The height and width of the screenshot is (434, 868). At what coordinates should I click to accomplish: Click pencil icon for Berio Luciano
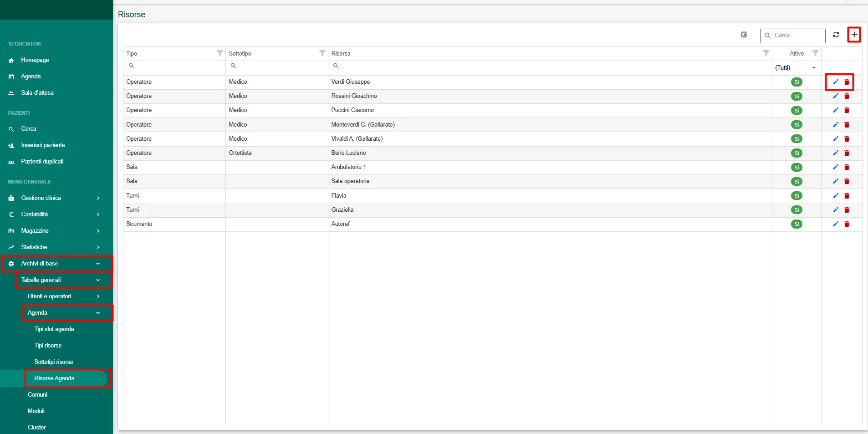[835, 153]
